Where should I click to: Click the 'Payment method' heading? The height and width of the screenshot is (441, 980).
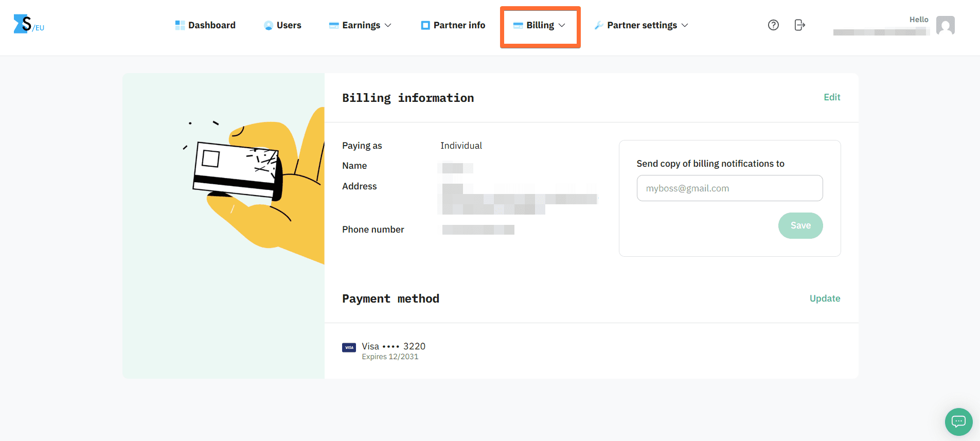390,298
